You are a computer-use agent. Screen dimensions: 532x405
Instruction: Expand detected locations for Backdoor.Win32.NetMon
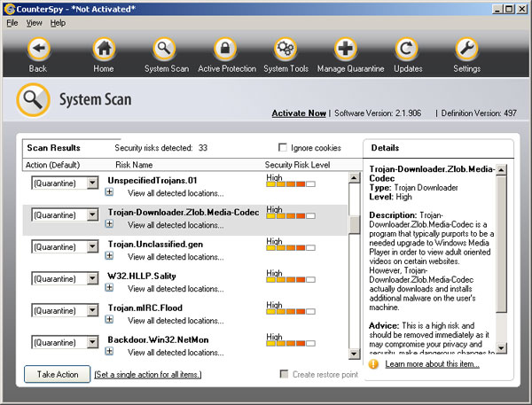[109, 352]
